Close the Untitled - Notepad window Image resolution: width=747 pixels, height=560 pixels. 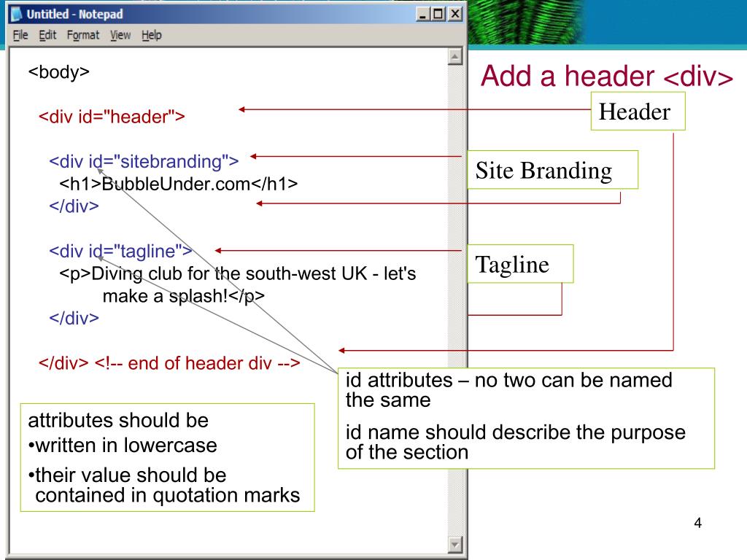(x=455, y=15)
